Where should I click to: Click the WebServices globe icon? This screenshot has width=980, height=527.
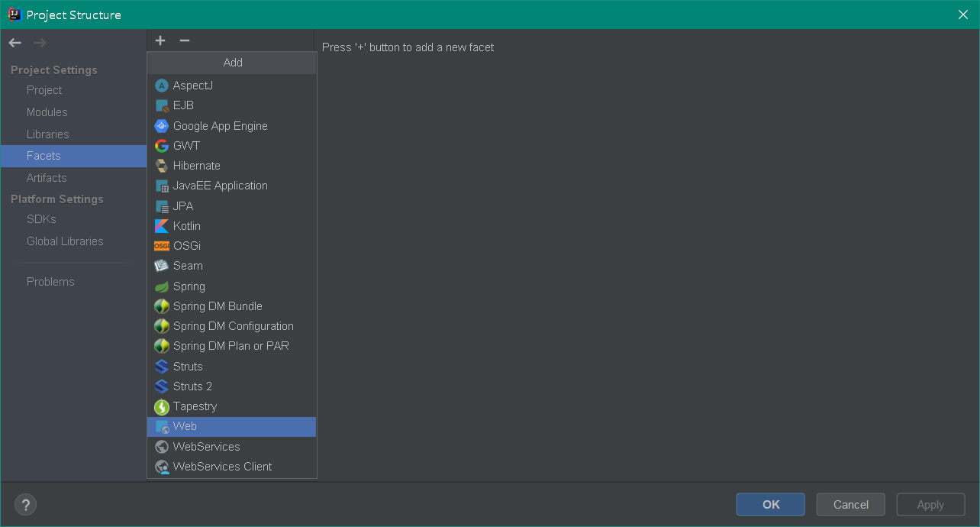161,447
